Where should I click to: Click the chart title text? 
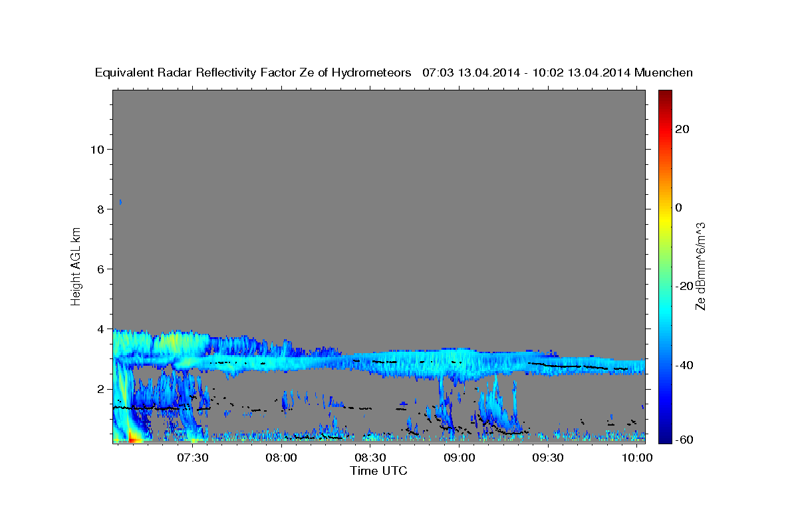(394, 72)
